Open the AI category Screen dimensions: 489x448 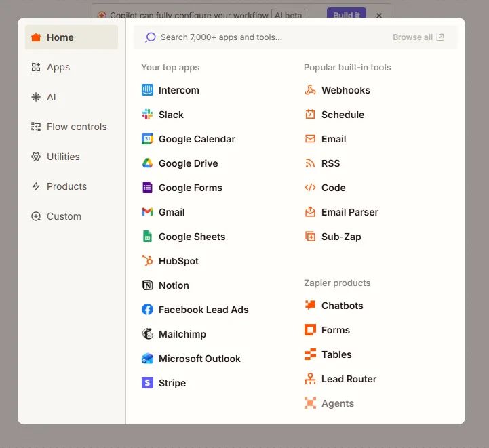click(x=71, y=97)
